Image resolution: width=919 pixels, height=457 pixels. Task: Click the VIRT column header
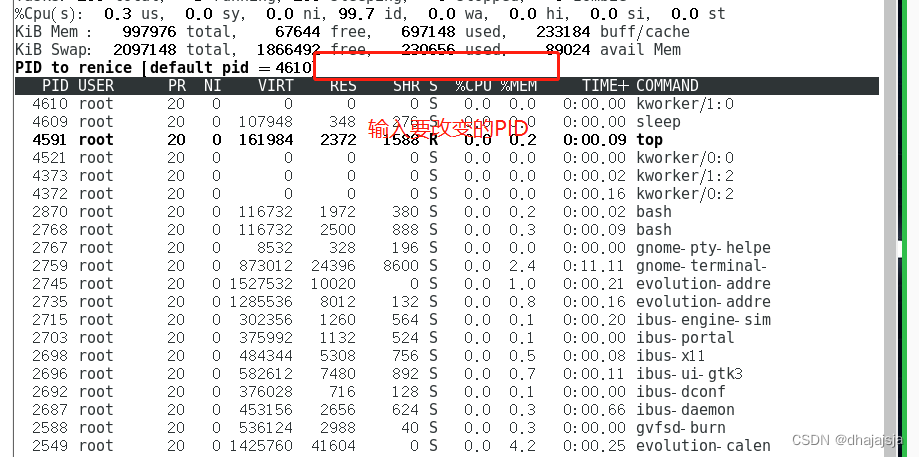[x=275, y=86]
